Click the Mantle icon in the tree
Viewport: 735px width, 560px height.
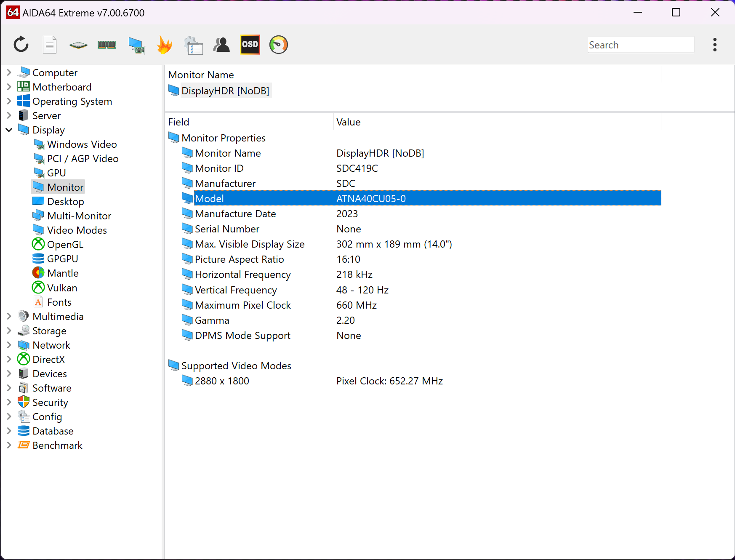pyautogui.click(x=38, y=273)
